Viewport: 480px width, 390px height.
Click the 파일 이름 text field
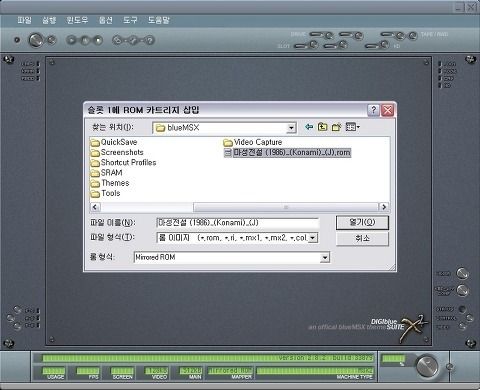coord(237,223)
